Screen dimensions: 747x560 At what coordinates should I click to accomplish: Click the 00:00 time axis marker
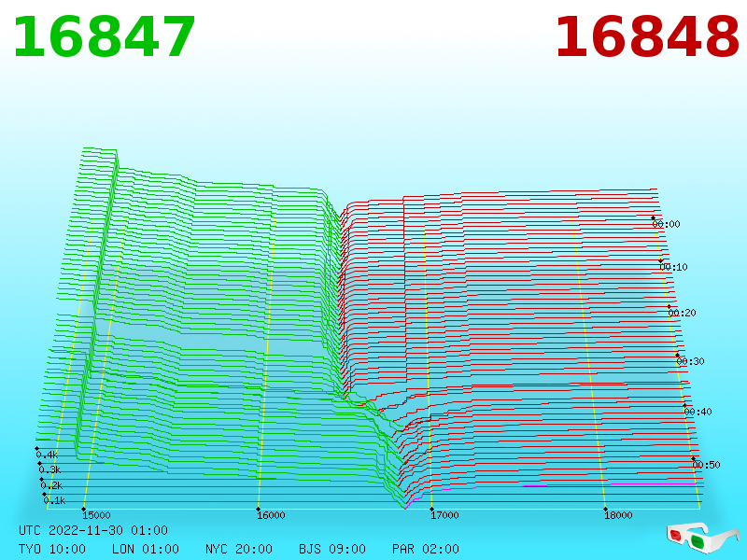tap(666, 224)
